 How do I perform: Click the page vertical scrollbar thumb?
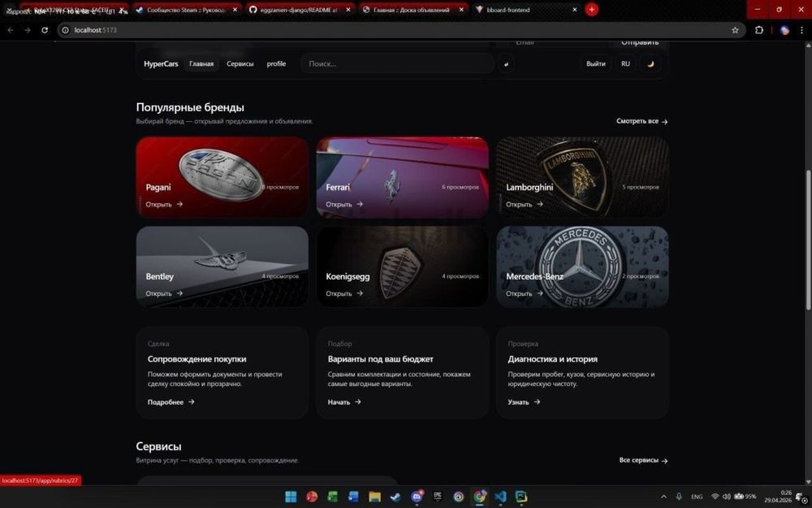pyautogui.click(x=809, y=241)
